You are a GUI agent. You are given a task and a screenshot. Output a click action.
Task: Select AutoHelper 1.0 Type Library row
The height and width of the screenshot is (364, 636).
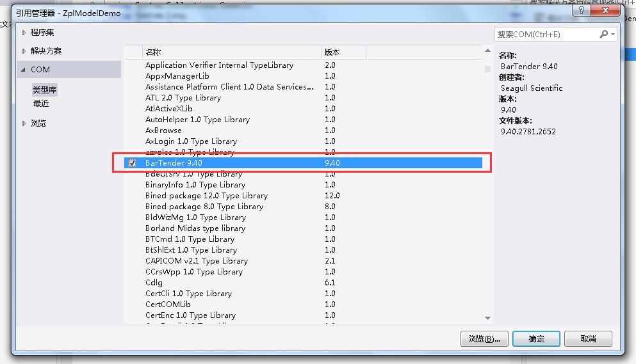pos(303,120)
